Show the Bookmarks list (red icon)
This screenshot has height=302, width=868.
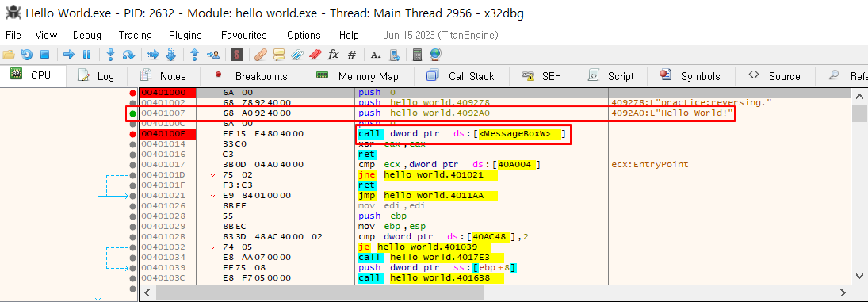[x=315, y=55]
